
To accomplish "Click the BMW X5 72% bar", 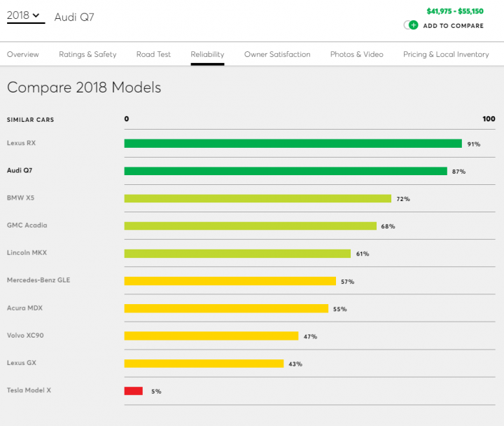I will click(x=258, y=198).
